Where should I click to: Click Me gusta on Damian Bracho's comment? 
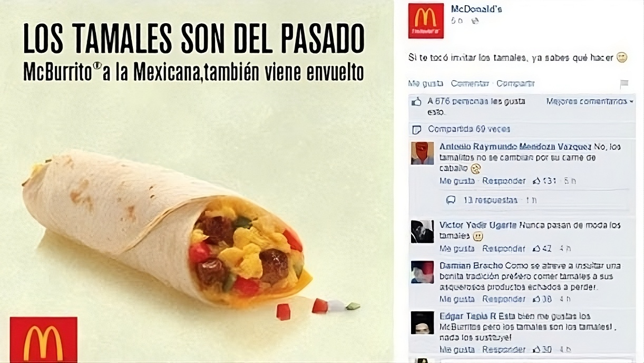[x=457, y=299]
